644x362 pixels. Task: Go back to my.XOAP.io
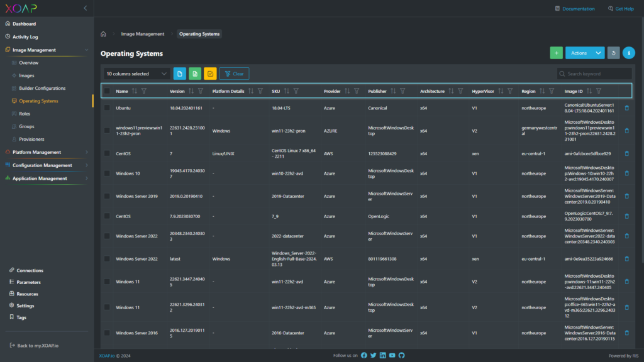click(34, 346)
